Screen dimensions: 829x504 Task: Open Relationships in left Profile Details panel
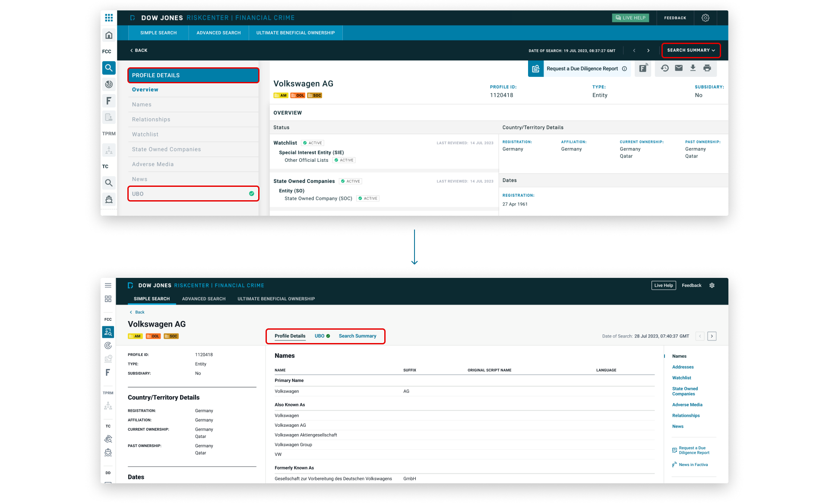pos(193,120)
